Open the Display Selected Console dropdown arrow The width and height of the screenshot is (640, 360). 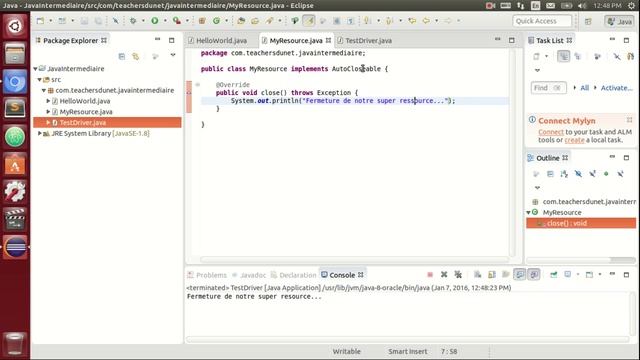tap(578, 275)
